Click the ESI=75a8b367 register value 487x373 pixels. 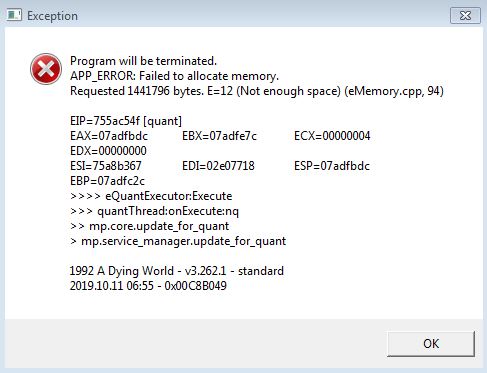pyautogui.click(x=106, y=166)
